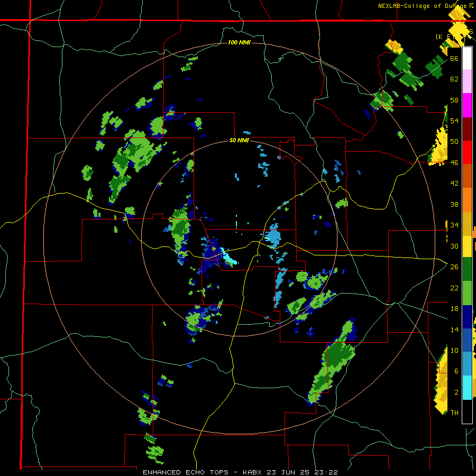This screenshot has width=476, height=476.
Task: Click the 50 value on the legend
Action: click(x=454, y=142)
